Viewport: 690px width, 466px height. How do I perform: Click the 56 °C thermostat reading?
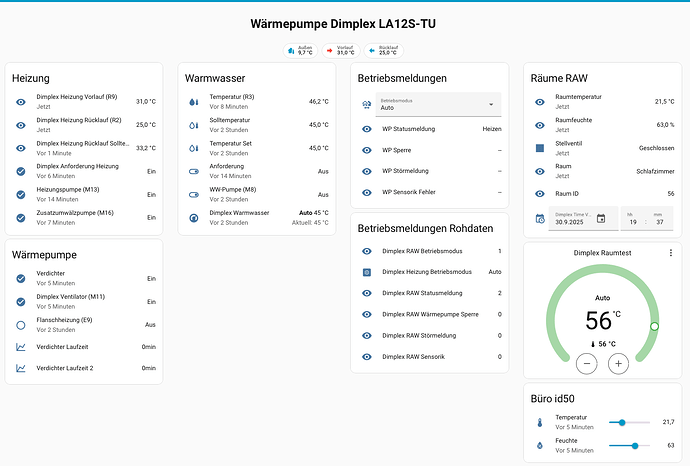[602, 320]
